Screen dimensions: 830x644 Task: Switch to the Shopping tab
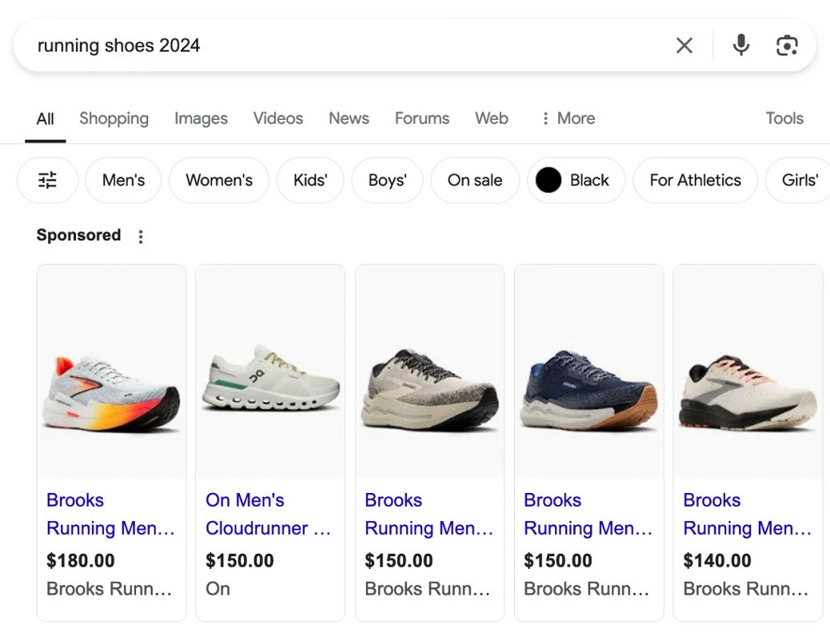114,118
